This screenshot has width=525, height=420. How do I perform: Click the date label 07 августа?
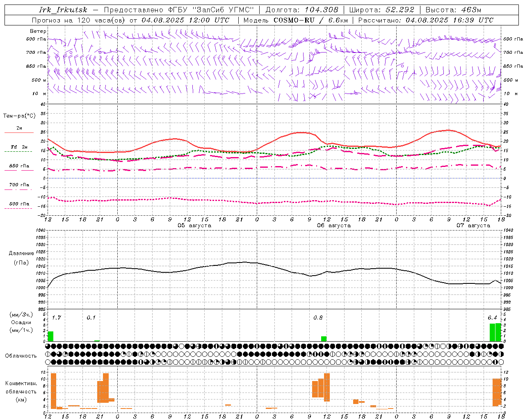coord(473,226)
